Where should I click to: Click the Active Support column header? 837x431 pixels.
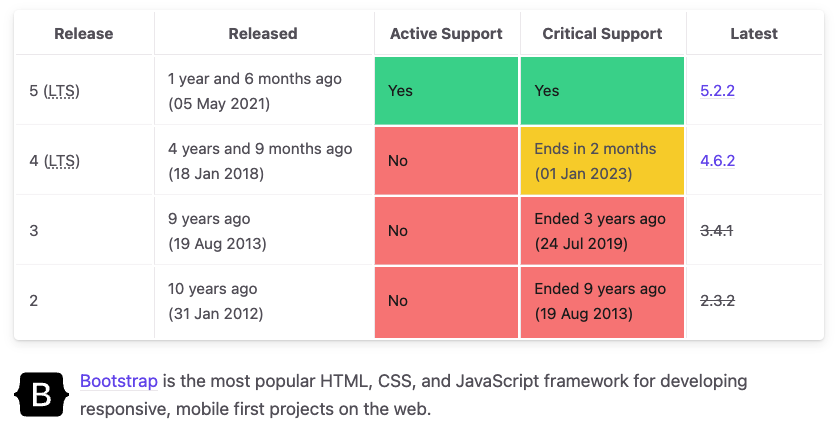click(446, 34)
